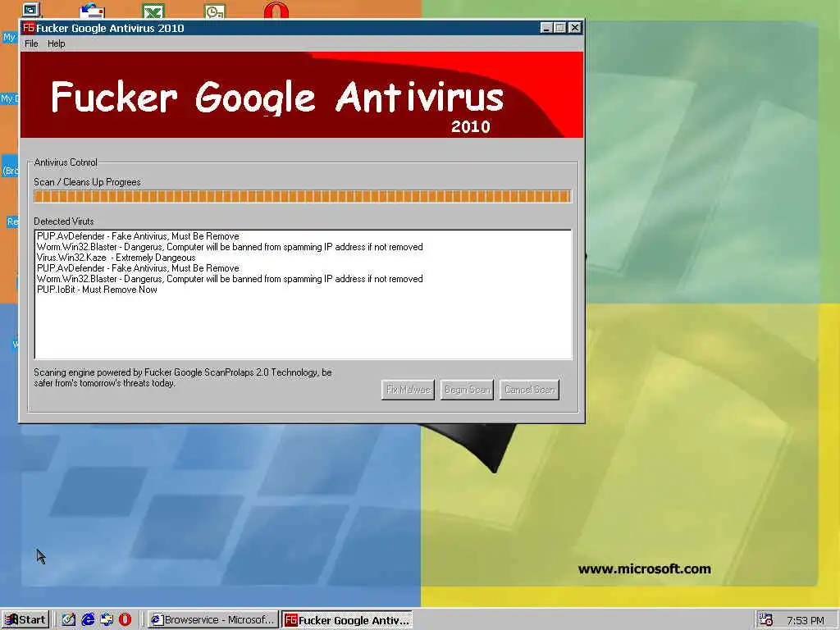Launch Opera from the quick launch bar

[x=125, y=620]
